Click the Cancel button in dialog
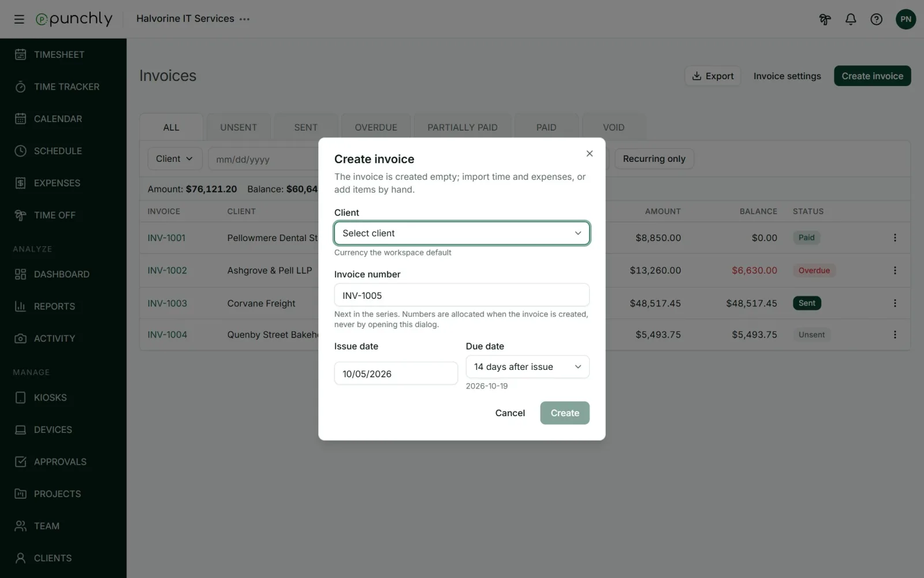Screen dimensions: 924x578 510,413
